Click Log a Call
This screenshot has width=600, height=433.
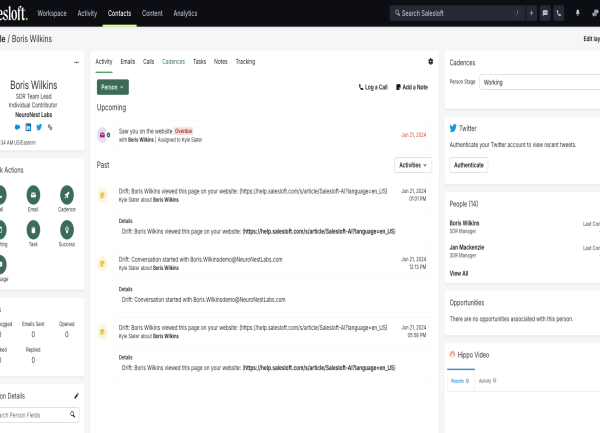373,87
